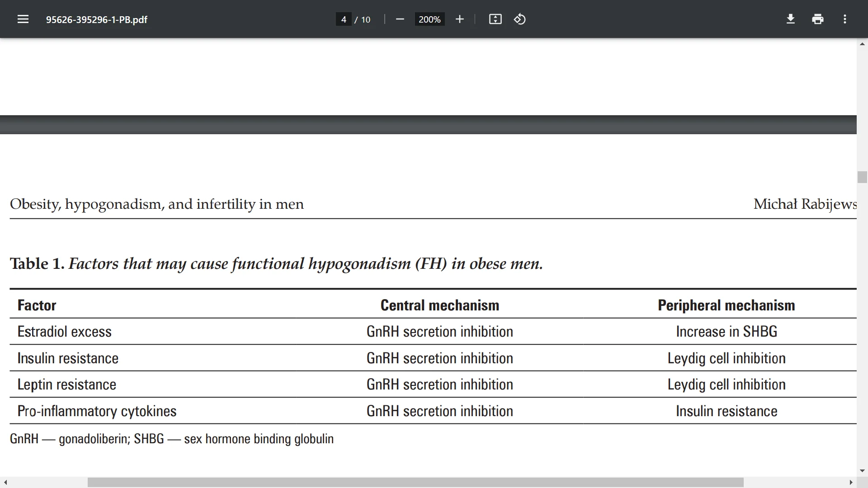Click the zoom level field showing 200%
This screenshot has height=488, width=868.
[429, 19]
